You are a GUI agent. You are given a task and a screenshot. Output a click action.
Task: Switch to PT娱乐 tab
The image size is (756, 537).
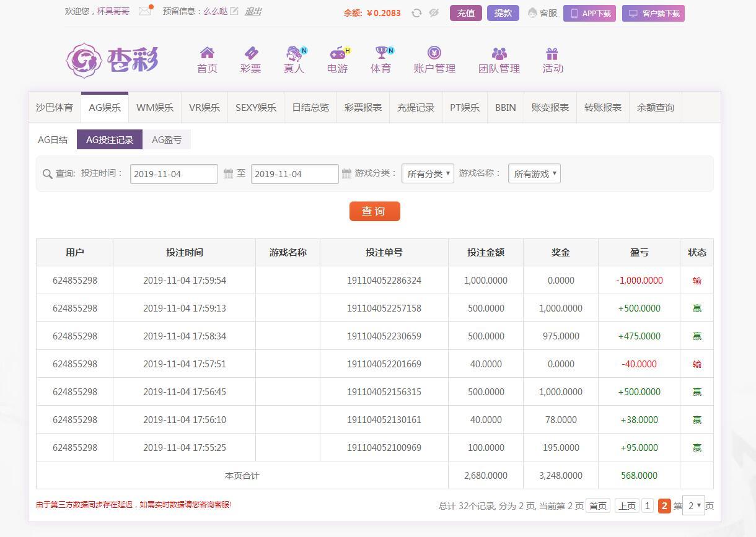click(x=465, y=107)
